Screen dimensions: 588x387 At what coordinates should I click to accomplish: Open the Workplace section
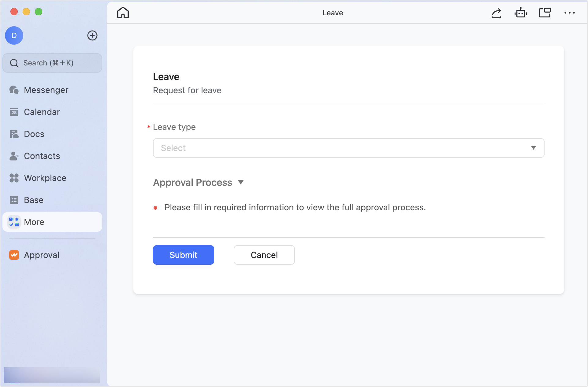click(45, 178)
